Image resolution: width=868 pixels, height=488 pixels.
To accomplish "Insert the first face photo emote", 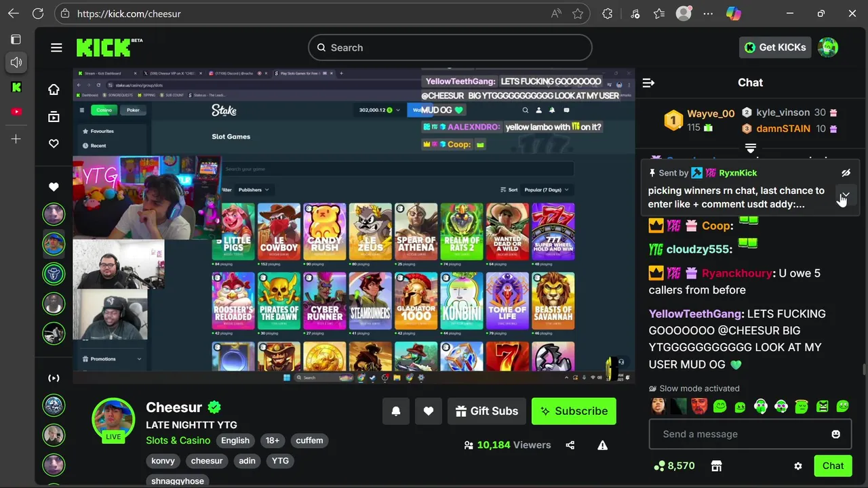I will coord(658,406).
